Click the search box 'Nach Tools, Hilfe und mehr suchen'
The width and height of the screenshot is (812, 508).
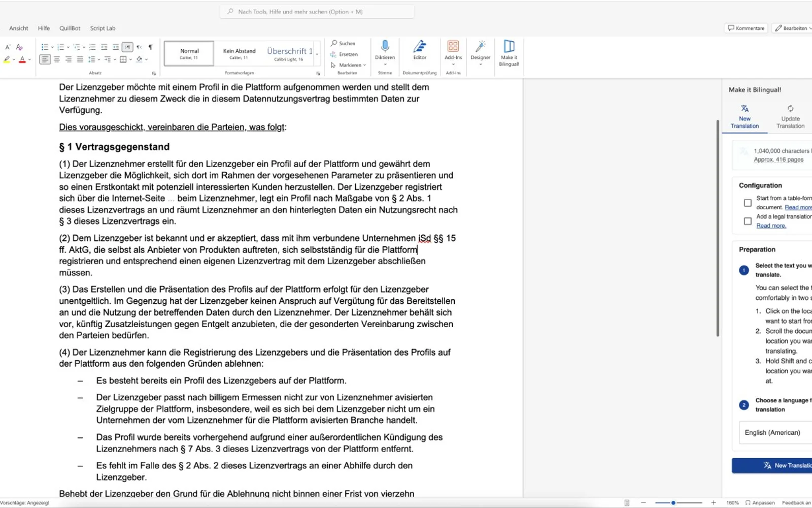[317, 11]
